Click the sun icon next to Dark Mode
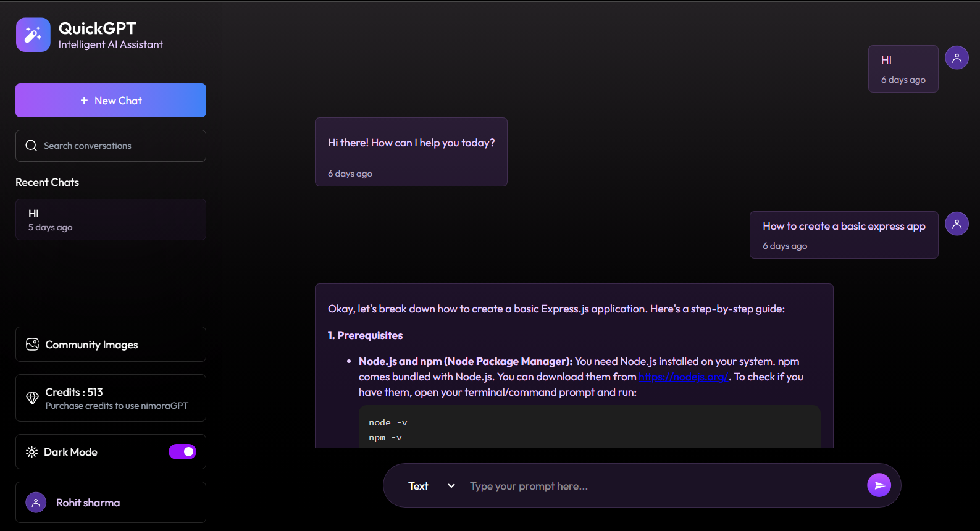 32,452
